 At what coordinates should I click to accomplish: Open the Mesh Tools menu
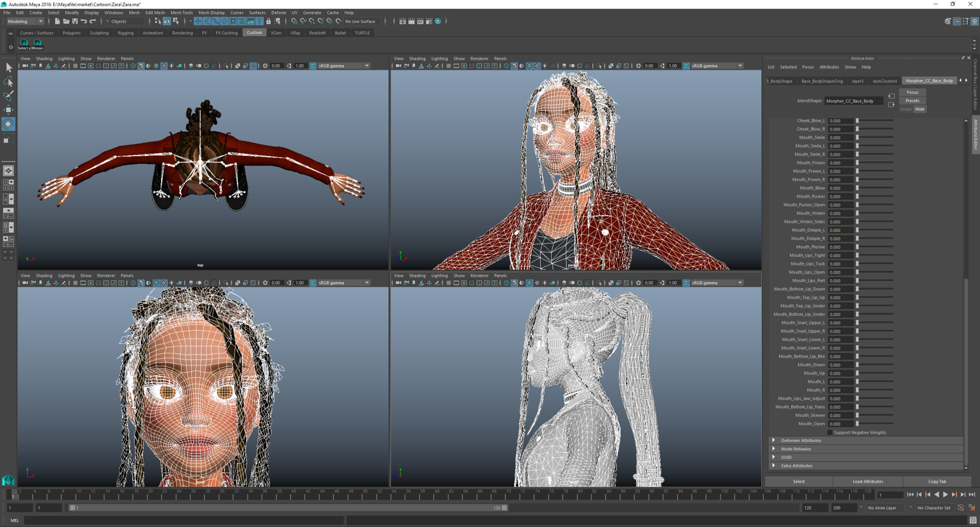[x=181, y=13]
